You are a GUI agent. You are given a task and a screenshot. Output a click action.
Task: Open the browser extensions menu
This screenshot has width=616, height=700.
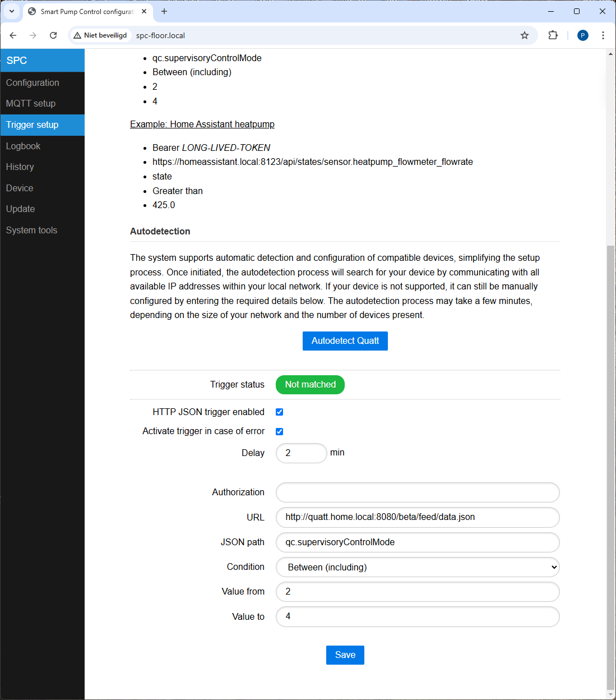click(x=553, y=35)
